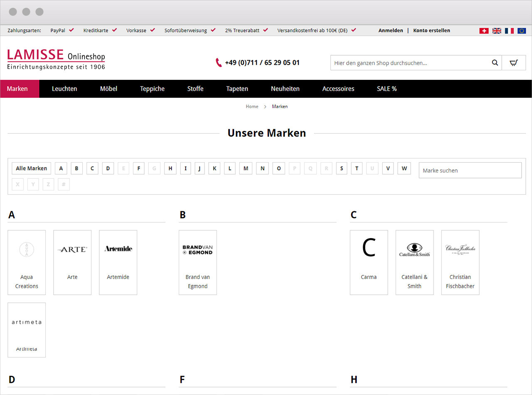
Task: Open the Stoffe menu
Action: coord(195,89)
